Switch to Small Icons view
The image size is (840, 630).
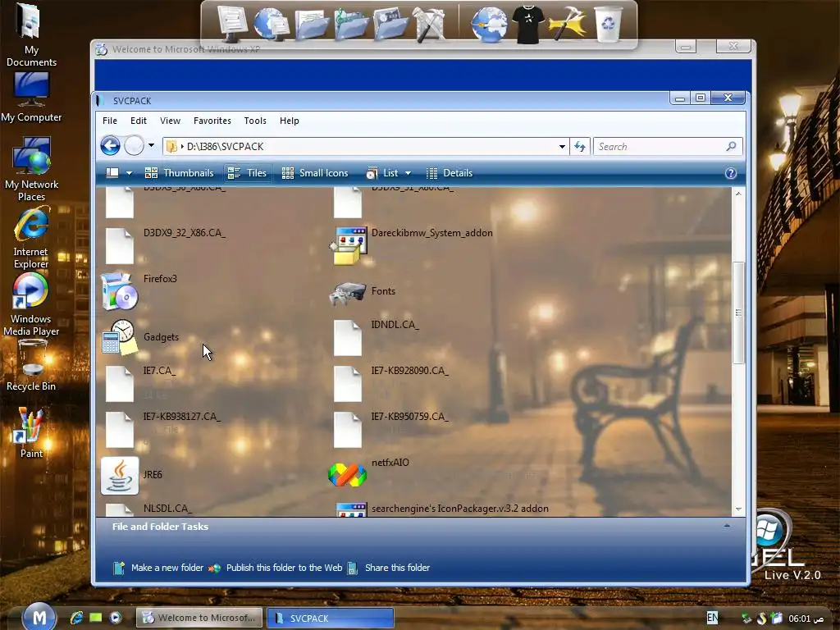pos(315,173)
